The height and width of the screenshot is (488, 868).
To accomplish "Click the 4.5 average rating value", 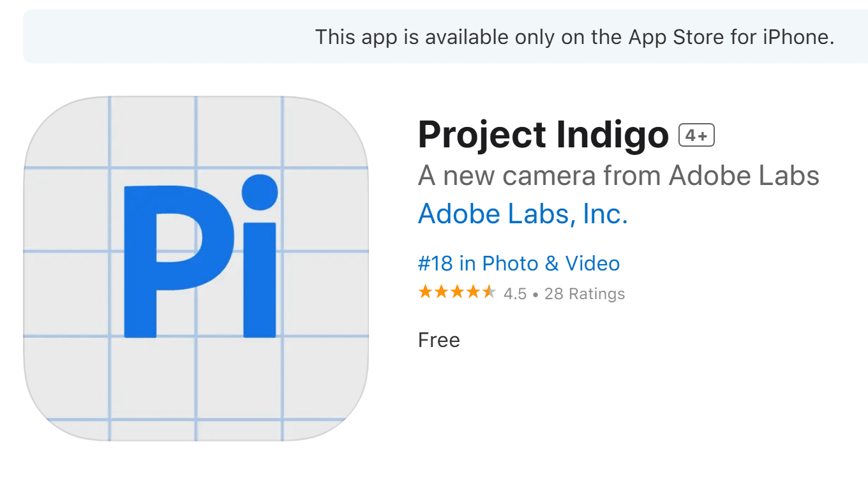I will [x=514, y=293].
